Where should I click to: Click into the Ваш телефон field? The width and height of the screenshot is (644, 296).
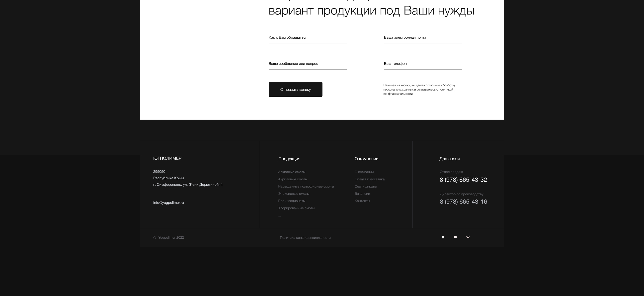click(422, 64)
